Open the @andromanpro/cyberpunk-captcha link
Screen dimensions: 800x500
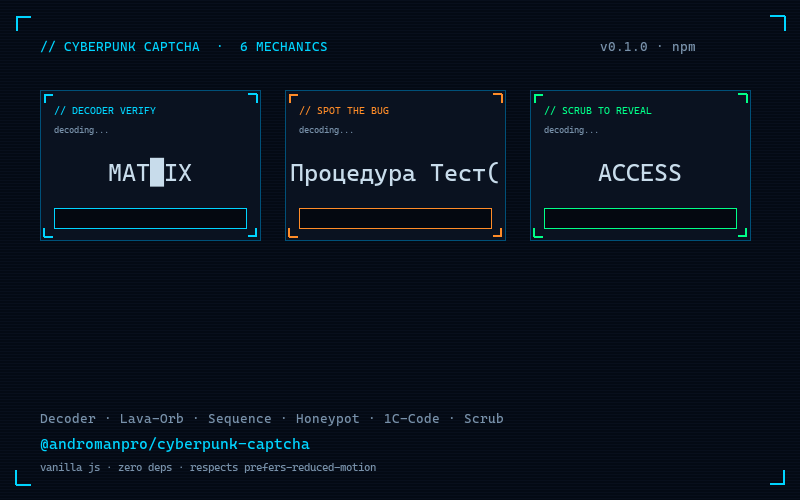coord(175,444)
